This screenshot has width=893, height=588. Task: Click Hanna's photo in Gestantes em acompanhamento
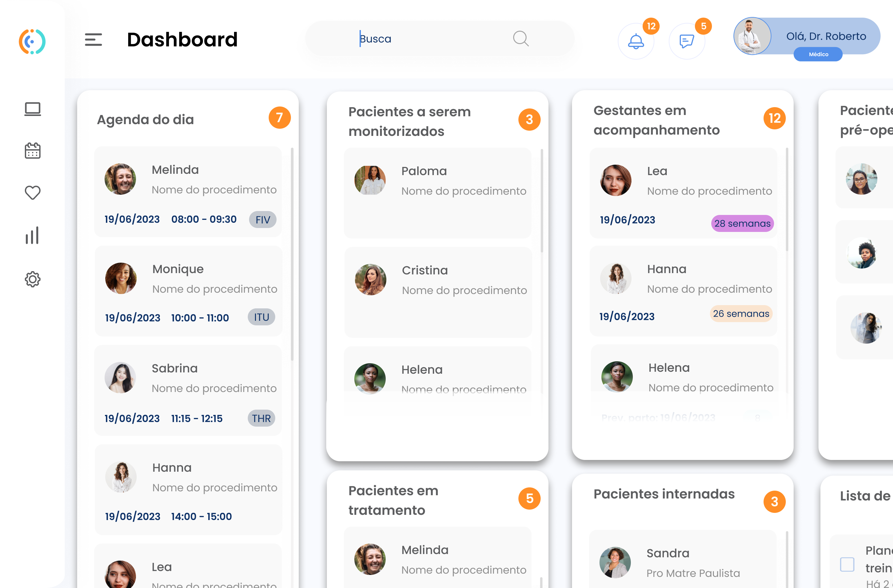pos(616,278)
